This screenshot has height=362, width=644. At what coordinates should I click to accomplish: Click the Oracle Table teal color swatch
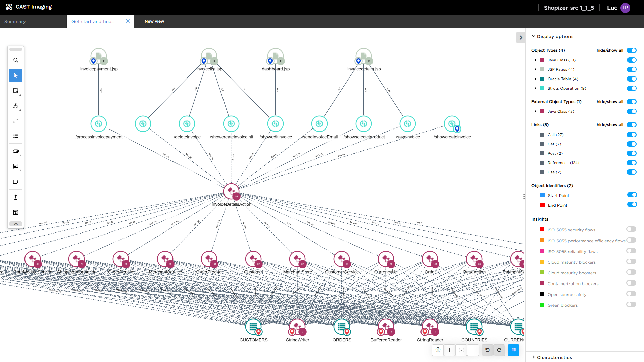(x=542, y=79)
